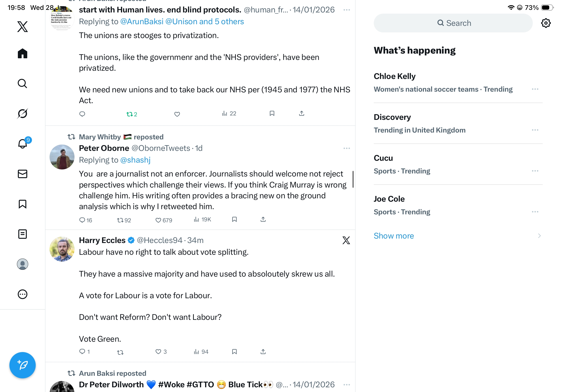
Task: Expand trends with the Show more chevron
Action: click(539, 235)
